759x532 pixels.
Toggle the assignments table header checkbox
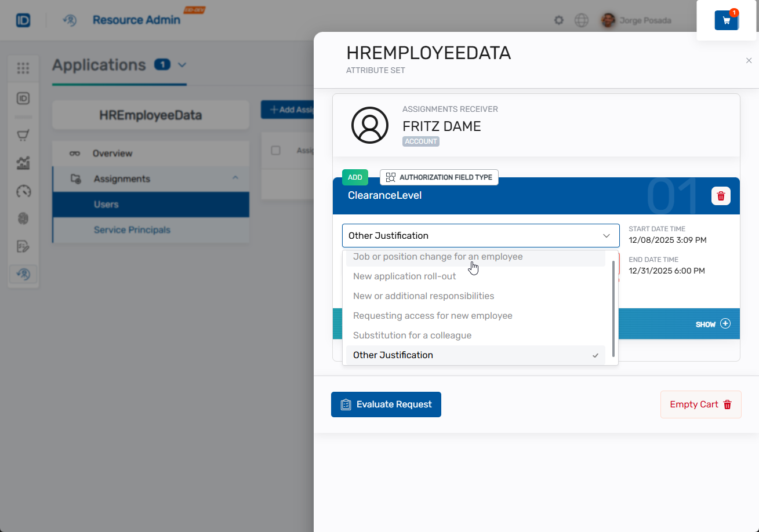click(276, 151)
